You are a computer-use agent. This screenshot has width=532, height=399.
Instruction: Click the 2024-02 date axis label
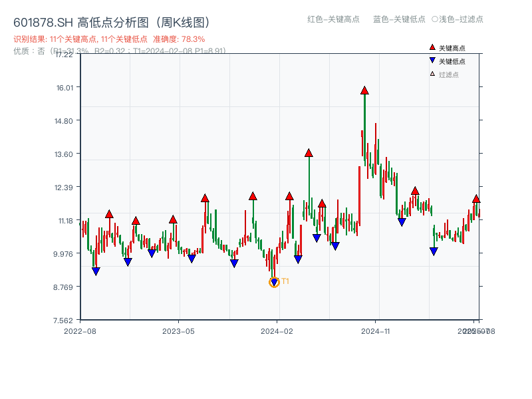277,331
